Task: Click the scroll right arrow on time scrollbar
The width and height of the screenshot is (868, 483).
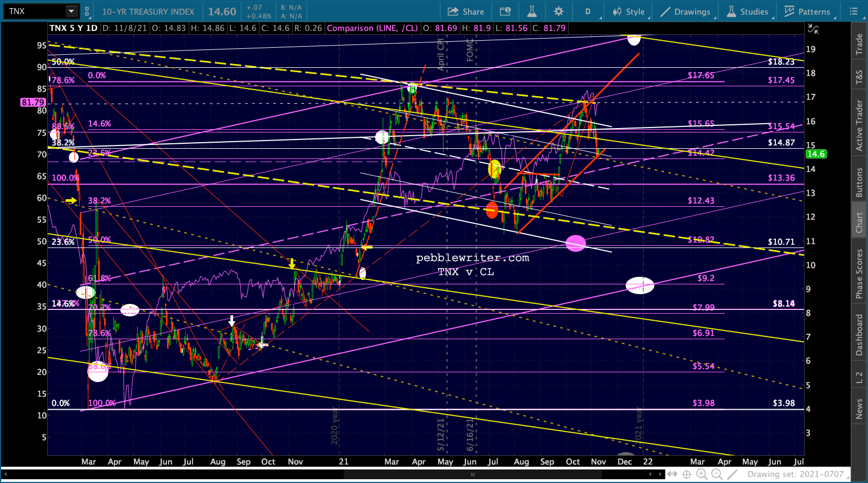Action: [x=661, y=474]
